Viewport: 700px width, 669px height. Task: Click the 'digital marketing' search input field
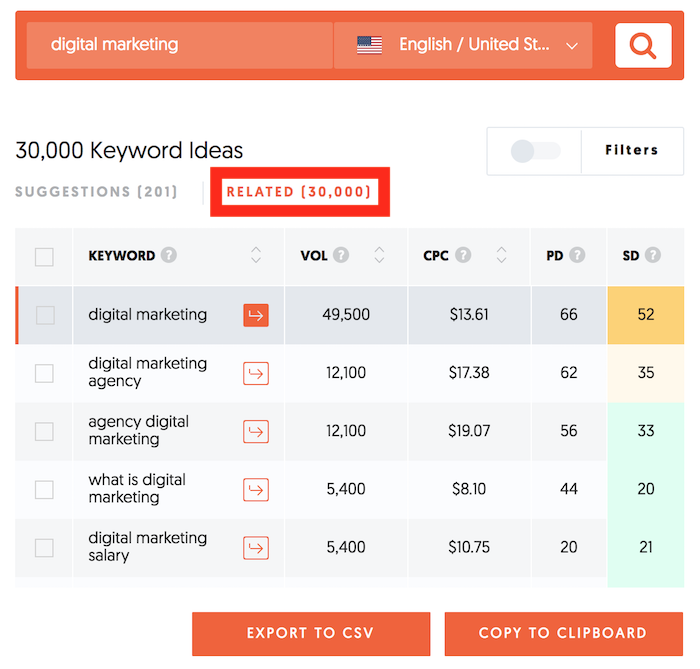point(180,45)
